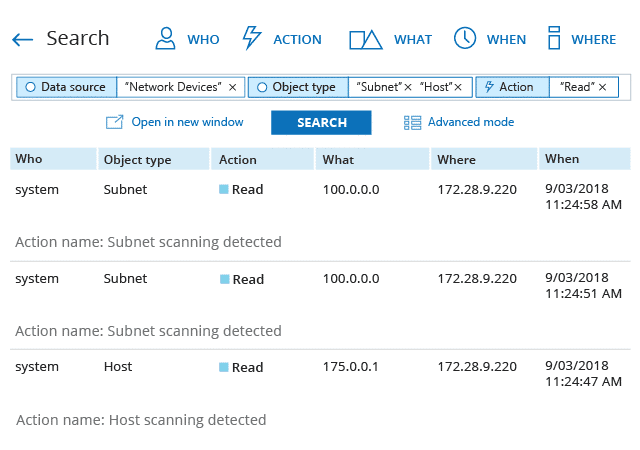Sort by the What column header

click(x=372, y=159)
